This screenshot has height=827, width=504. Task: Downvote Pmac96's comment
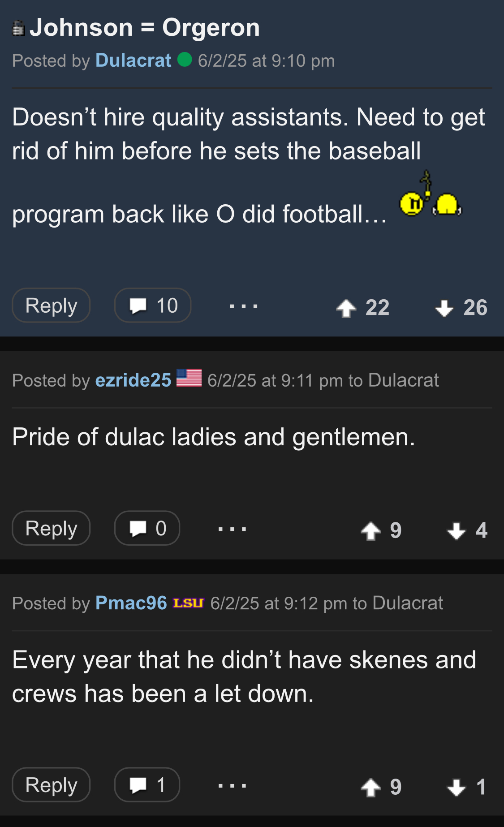coord(456,788)
